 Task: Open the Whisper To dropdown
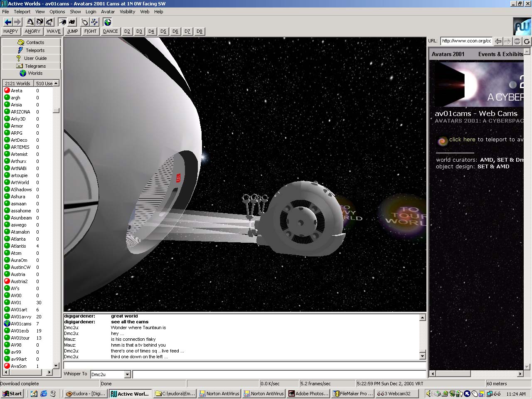click(128, 374)
